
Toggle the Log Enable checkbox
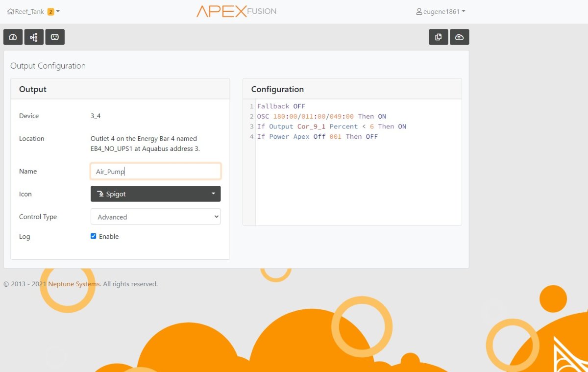[x=94, y=236]
